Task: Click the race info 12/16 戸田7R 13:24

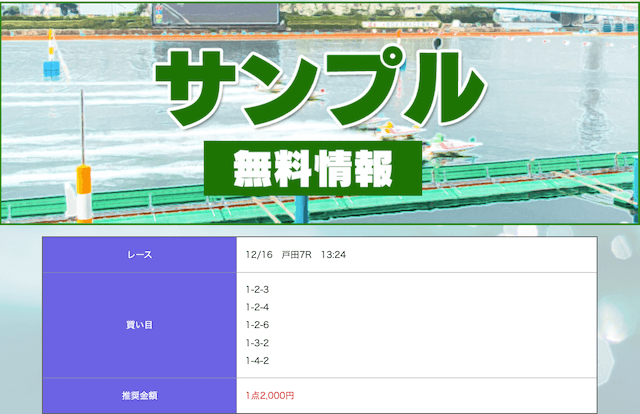Action: [295, 254]
